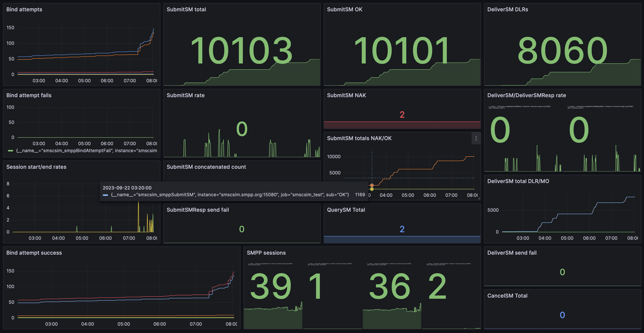This screenshot has width=644, height=333.
Task: Open the DeliverSM total DLR/MO panel menu
Action: click(x=518, y=181)
